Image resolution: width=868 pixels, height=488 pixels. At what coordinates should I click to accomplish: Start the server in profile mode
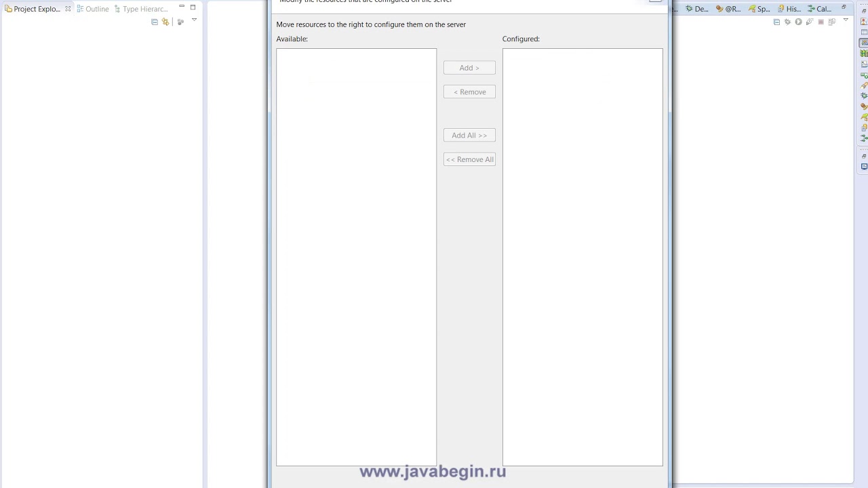810,22
